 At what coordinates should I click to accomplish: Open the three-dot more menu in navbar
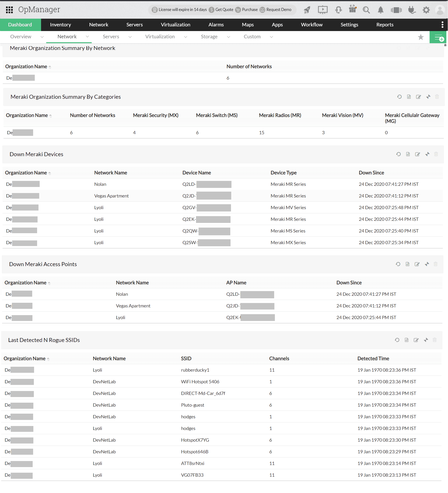442,25
